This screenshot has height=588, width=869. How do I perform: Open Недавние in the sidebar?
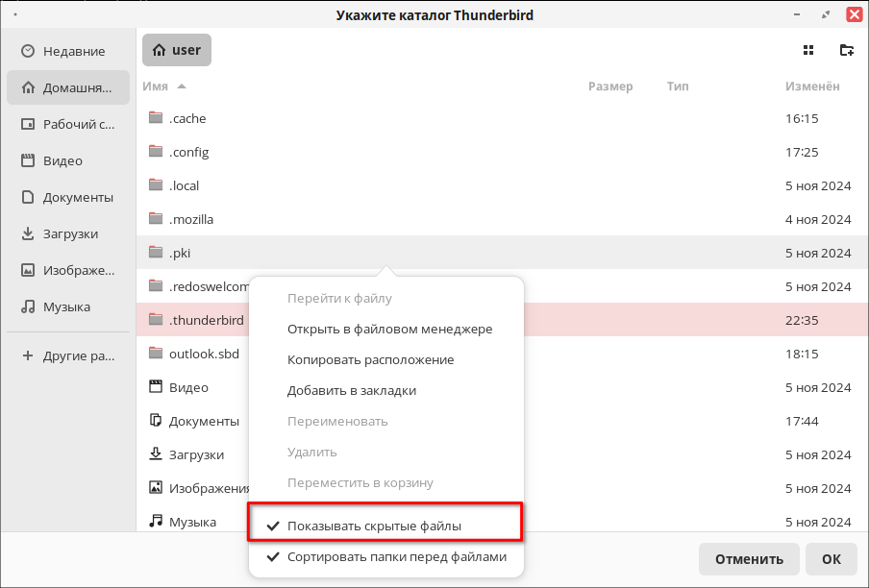click(68, 52)
